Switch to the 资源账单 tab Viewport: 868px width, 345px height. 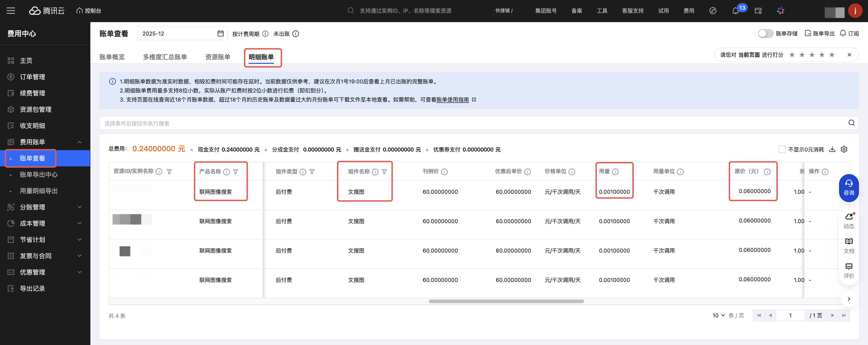(x=218, y=57)
